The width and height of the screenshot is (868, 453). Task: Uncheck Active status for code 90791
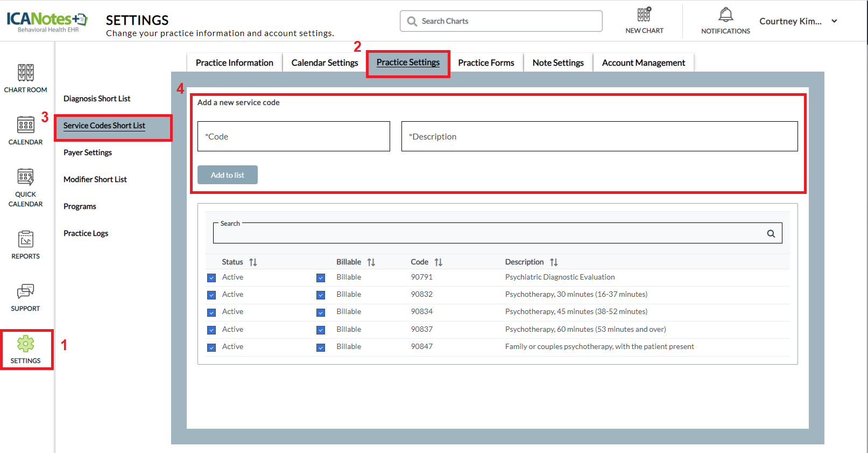pos(211,278)
